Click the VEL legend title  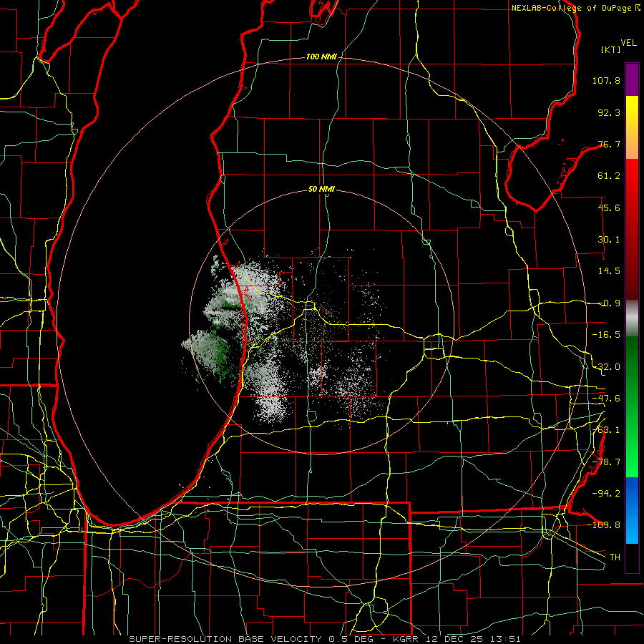(628, 43)
